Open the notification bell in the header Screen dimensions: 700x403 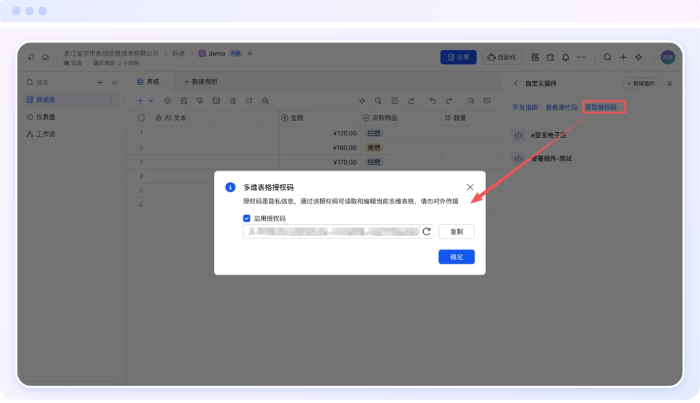pos(566,57)
